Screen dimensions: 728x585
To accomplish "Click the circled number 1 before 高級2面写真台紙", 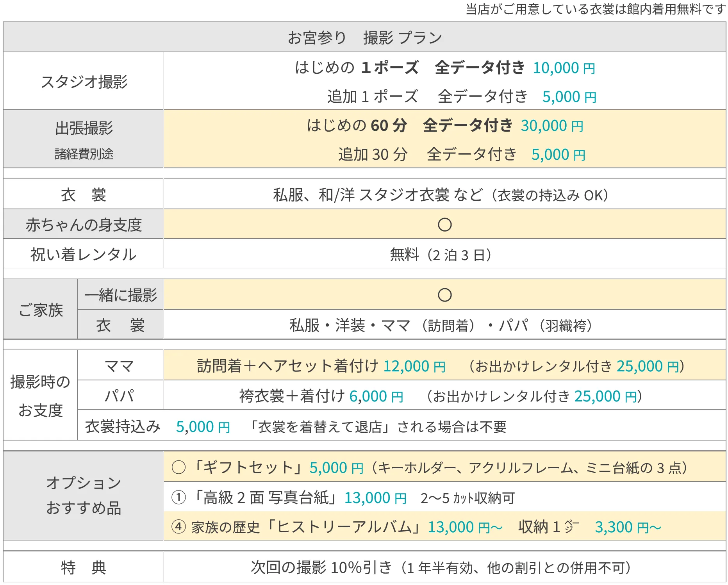I will click(x=179, y=498).
